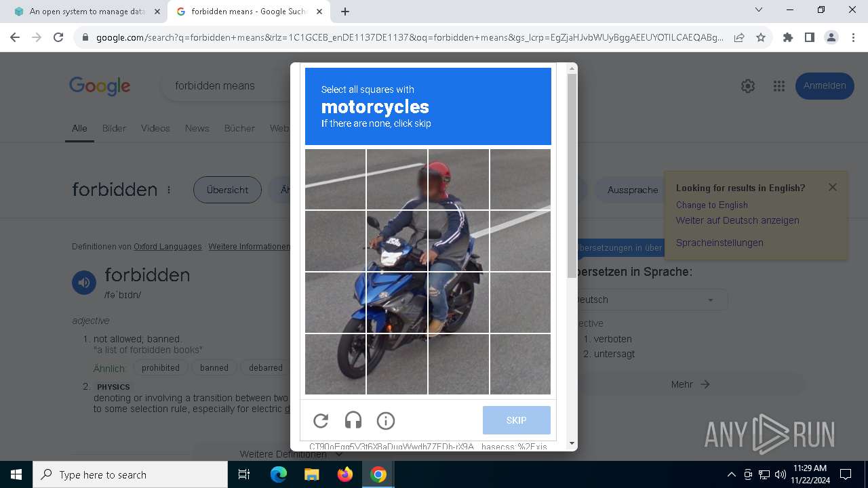Image resolution: width=868 pixels, height=488 pixels.
Task: Open the Extensions puzzle icon
Action: (x=788, y=38)
